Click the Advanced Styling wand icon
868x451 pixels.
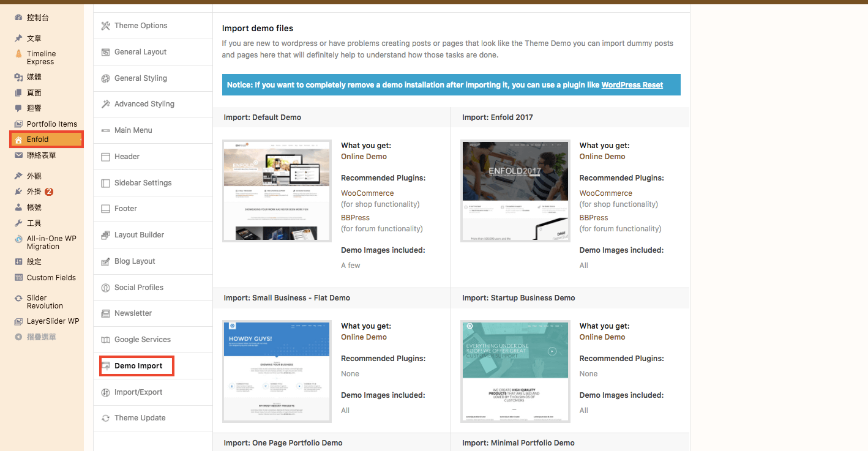105,104
